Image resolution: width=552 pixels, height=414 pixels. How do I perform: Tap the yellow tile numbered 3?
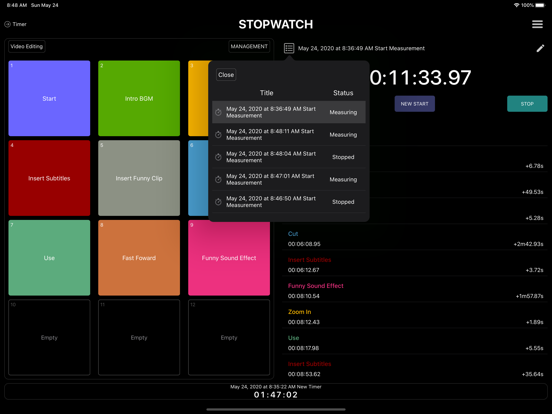coord(198,98)
